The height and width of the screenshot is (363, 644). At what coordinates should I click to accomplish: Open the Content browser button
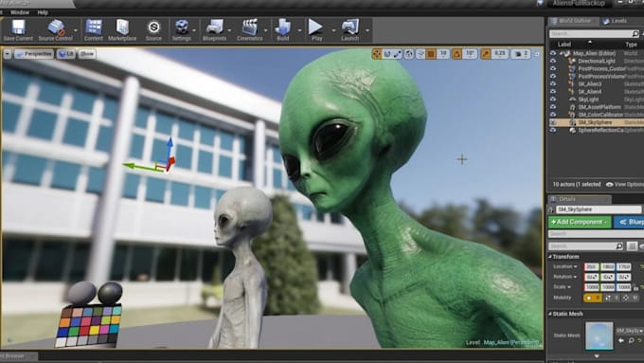pyautogui.click(x=94, y=30)
